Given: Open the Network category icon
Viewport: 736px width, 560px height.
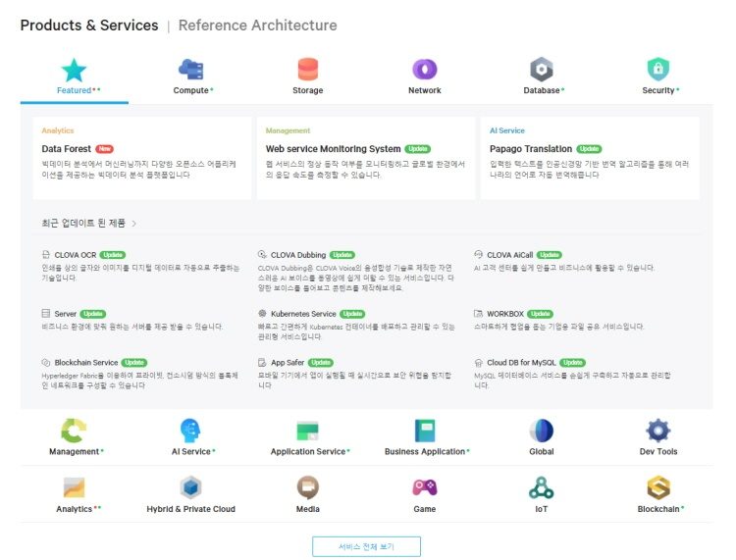Looking at the screenshot, I should [x=424, y=70].
